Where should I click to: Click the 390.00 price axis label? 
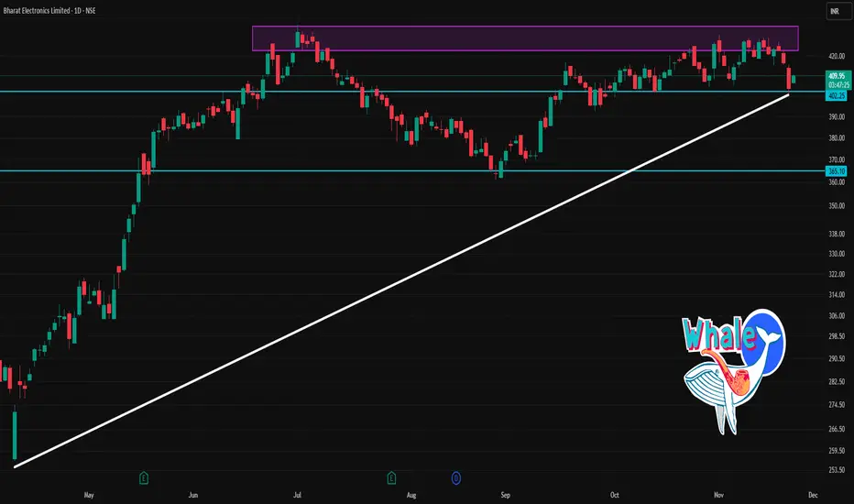pos(837,116)
